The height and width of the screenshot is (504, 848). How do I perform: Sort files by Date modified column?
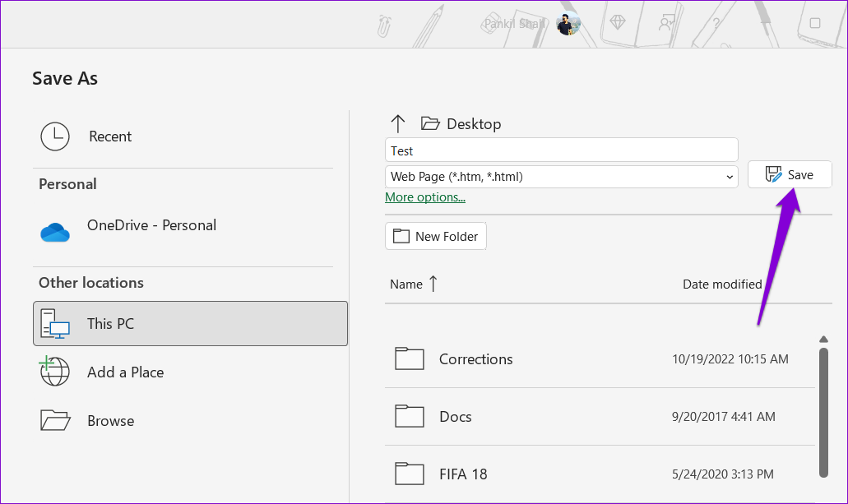tap(722, 284)
